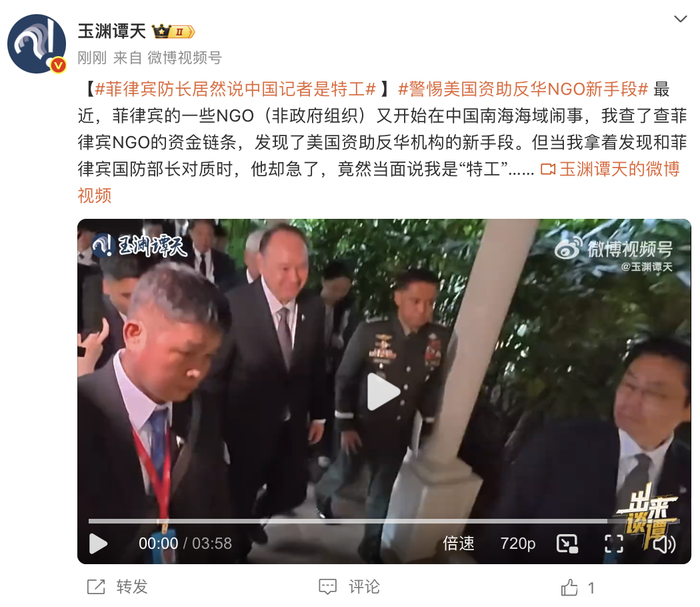Open the 玉渊谭天 profile avatar
This screenshot has height=607, width=700.
pyautogui.click(x=37, y=44)
